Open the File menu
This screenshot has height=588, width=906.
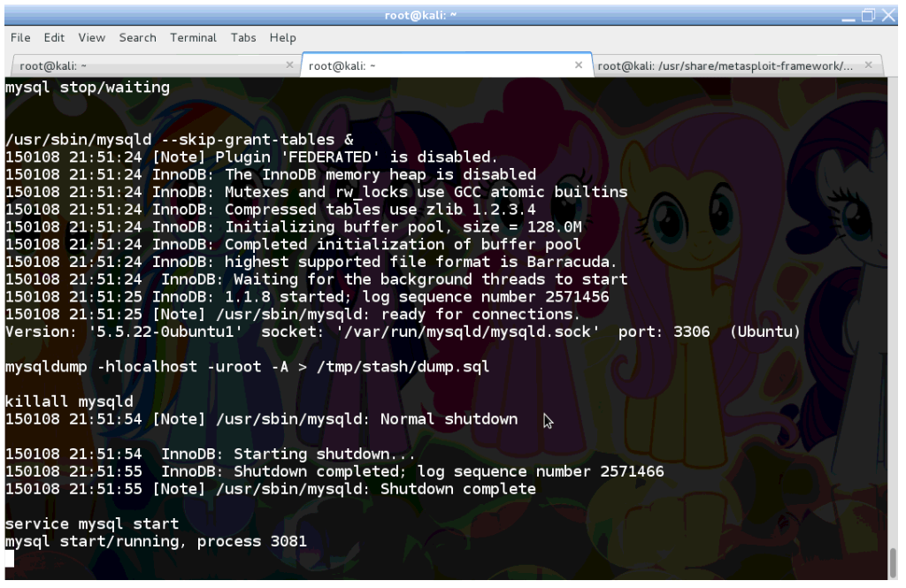tap(20, 37)
